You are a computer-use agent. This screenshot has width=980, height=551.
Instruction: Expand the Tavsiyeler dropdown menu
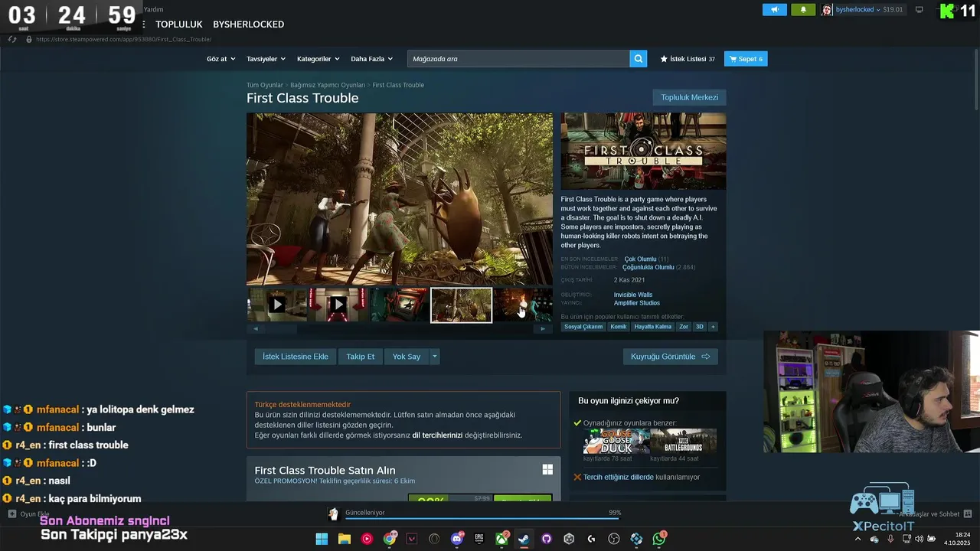click(x=266, y=59)
